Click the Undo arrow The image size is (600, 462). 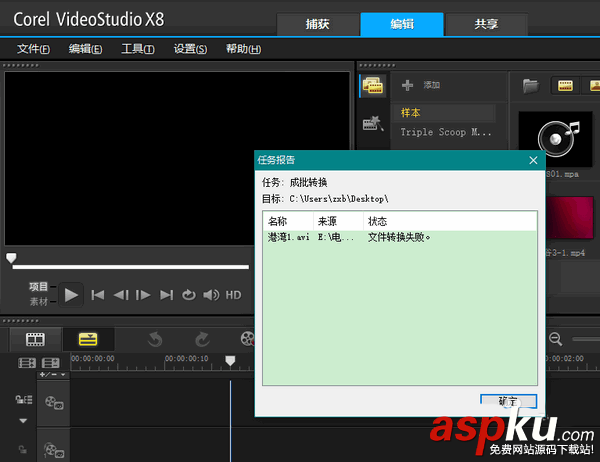(x=155, y=339)
